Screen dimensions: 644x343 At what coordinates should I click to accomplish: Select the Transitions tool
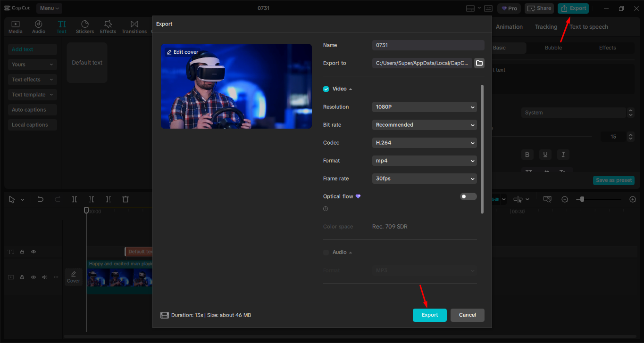[134, 26]
